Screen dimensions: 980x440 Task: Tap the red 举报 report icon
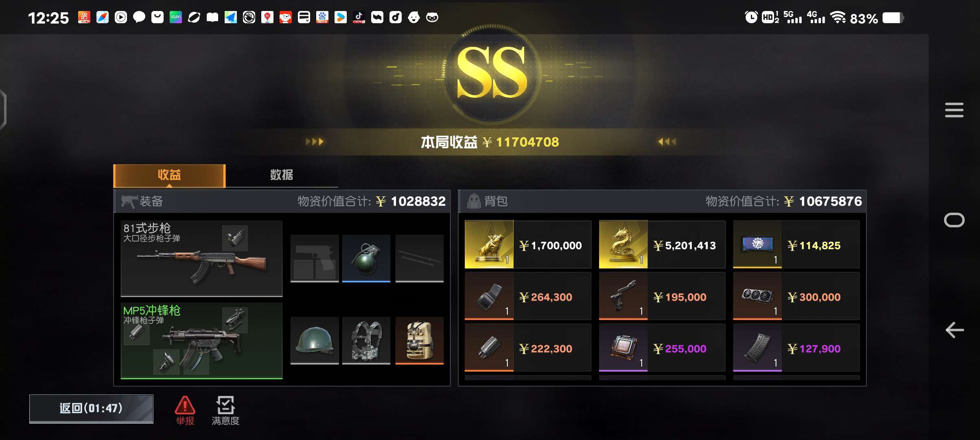point(185,410)
